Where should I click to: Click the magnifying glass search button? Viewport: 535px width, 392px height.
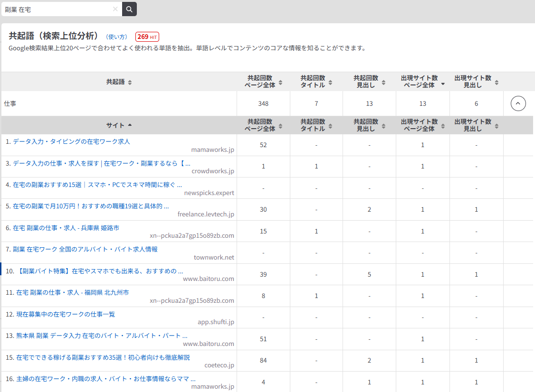click(x=129, y=9)
